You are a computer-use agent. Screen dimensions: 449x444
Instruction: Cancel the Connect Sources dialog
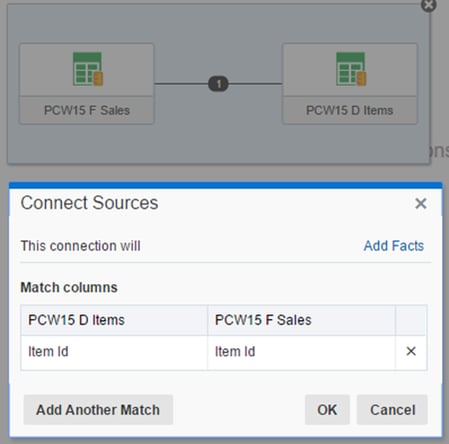392,410
